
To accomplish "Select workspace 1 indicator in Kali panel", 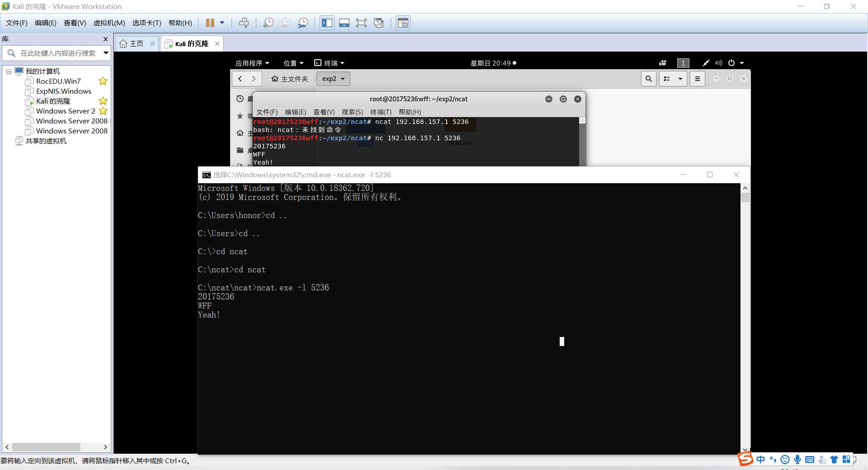I will [683, 63].
